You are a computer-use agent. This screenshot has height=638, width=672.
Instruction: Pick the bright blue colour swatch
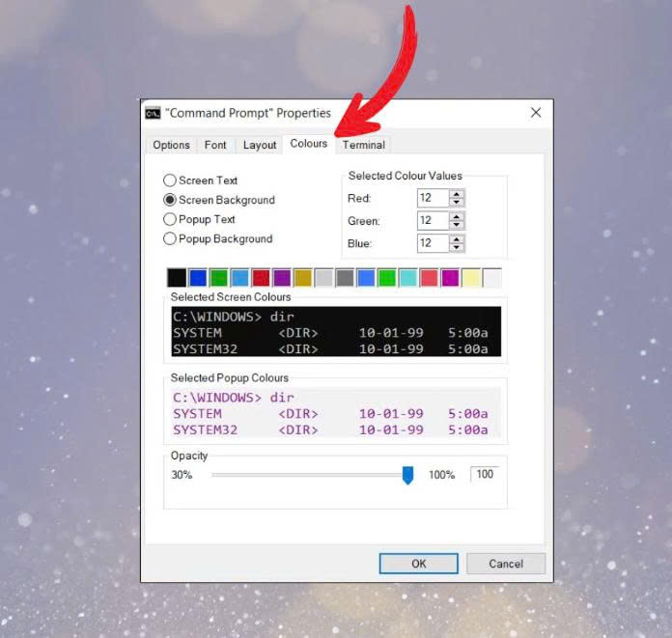(366, 278)
